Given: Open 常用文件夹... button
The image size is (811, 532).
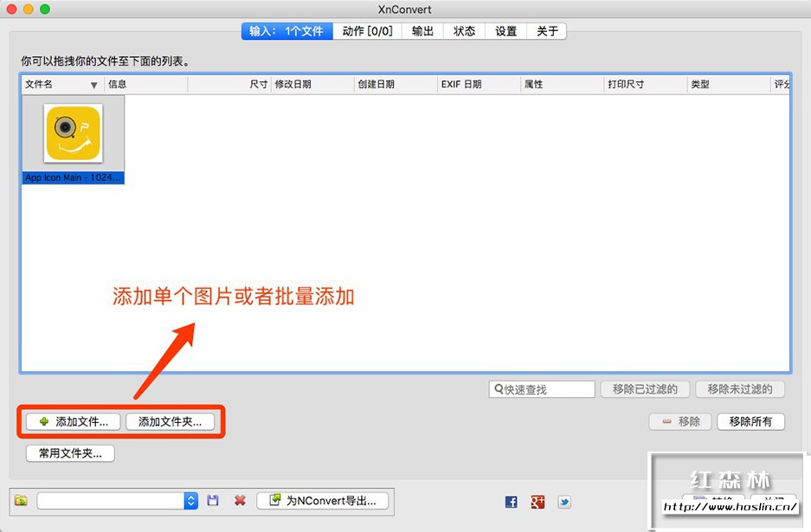Looking at the screenshot, I should click(x=70, y=453).
